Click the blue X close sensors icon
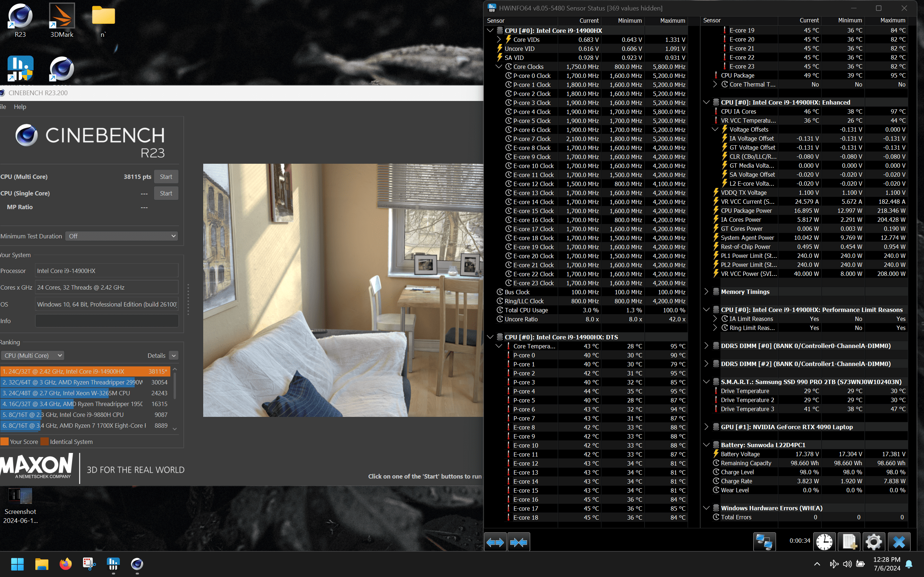Viewport: 924px width, 577px height. pos(899,542)
